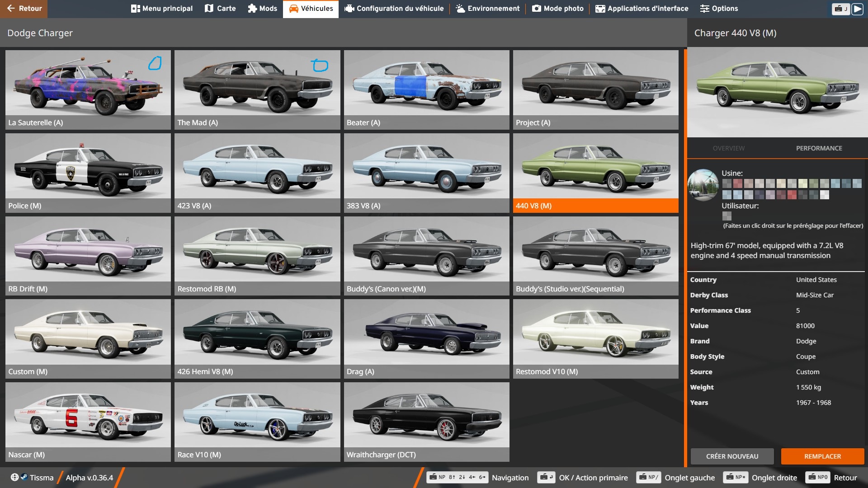The image size is (868, 488).
Task: Switch to the OVERVIEW tab
Action: [x=728, y=148]
